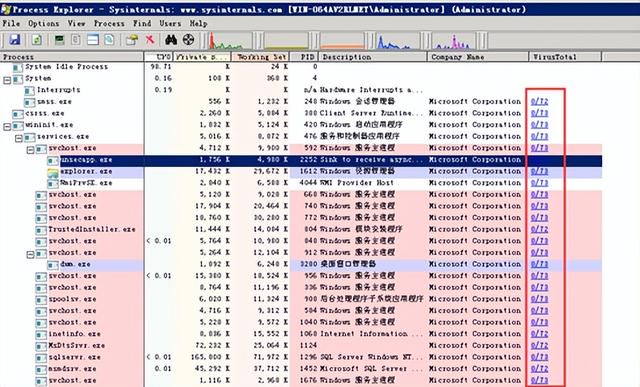Click PID value 1296 in sqlservr.exe row
This screenshot has width=640, height=387.
pos(308,358)
